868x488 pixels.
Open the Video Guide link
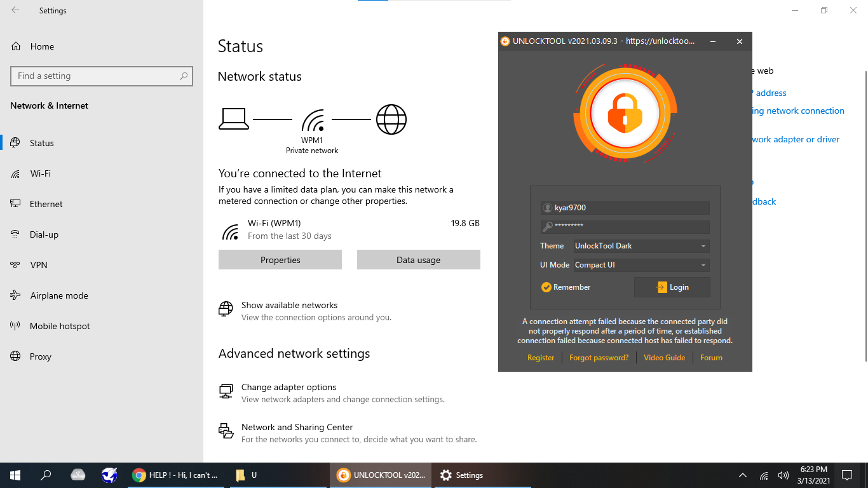click(x=664, y=358)
